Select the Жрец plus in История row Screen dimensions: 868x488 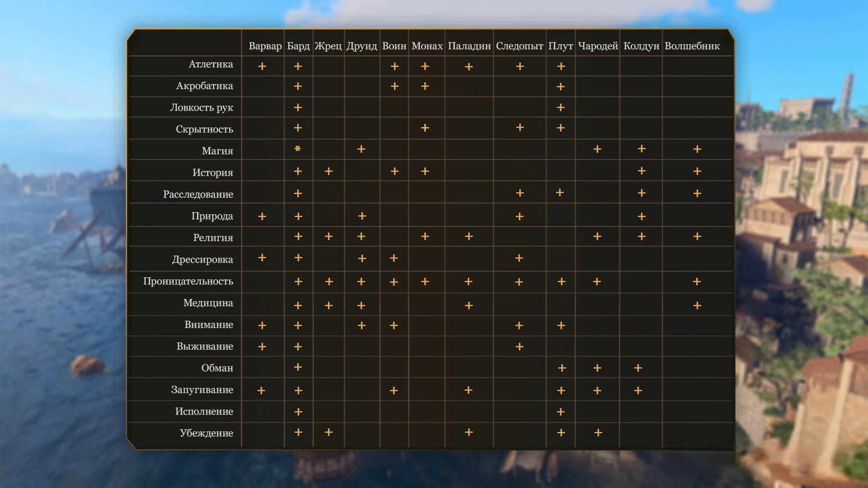pyautogui.click(x=329, y=171)
